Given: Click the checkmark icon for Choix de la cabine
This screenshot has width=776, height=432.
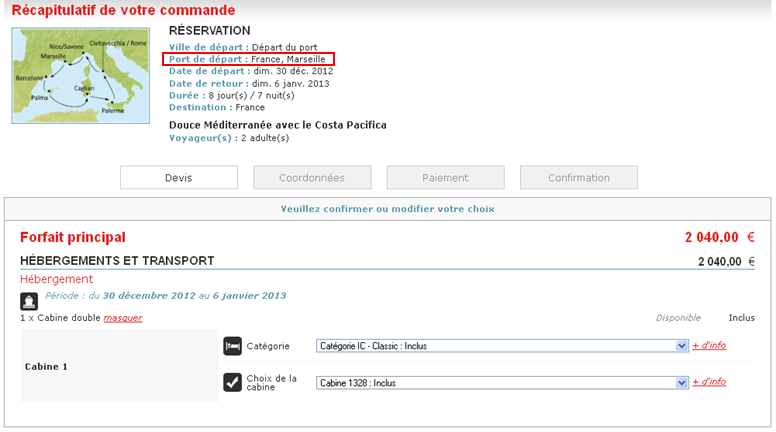Looking at the screenshot, I should point(232,382).
